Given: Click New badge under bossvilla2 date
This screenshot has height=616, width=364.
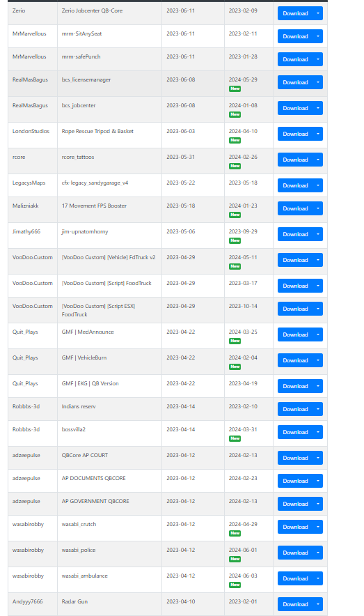Looking at the screenshot, I should pyautogui.click(x=235, y=438).
